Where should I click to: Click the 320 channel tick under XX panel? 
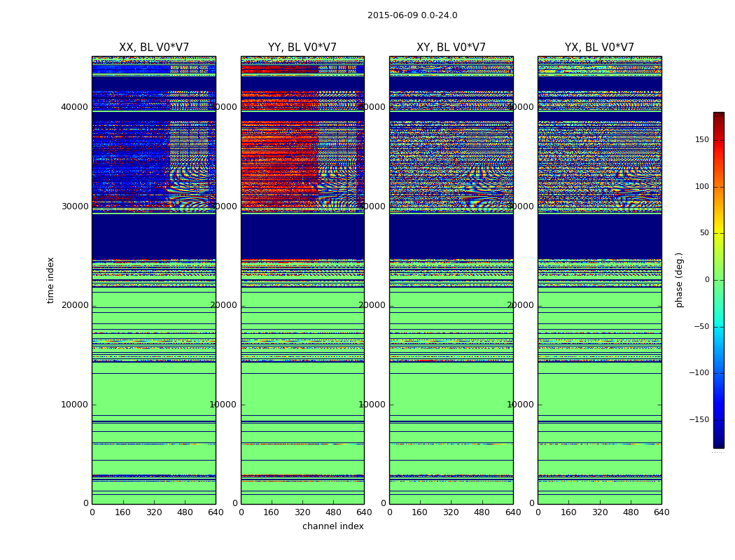pyautogui.click(x=153, y=512)
